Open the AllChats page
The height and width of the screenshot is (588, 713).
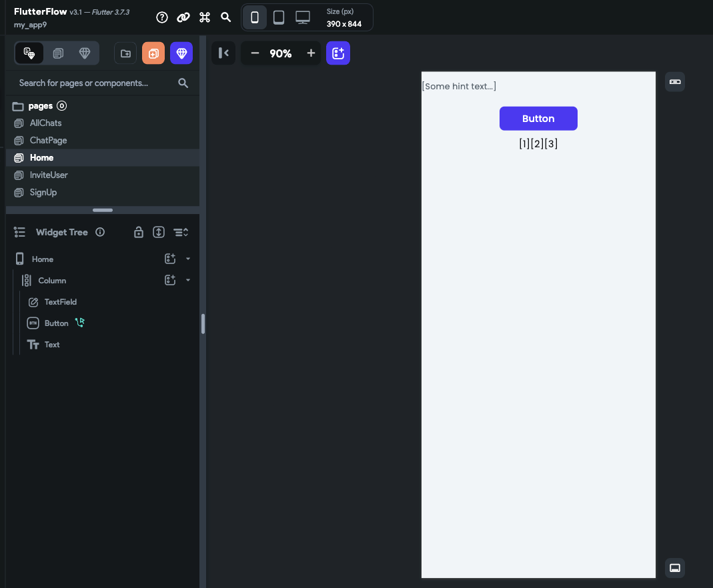point(103,123)
